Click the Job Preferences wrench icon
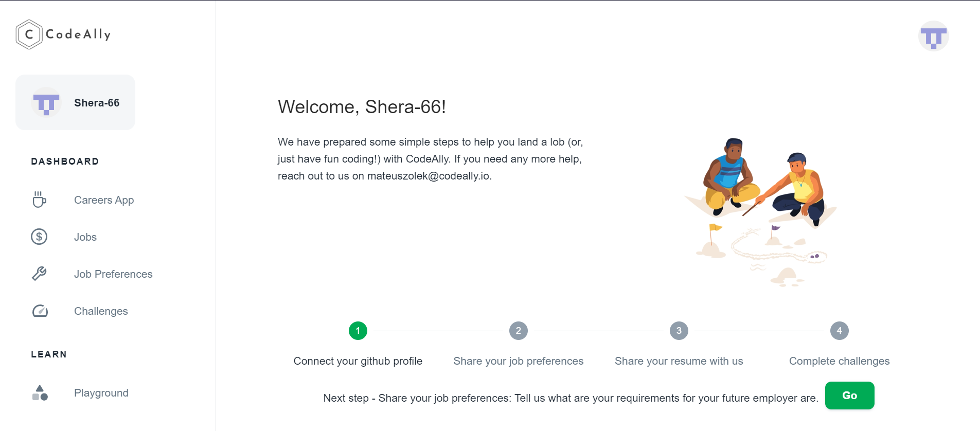 [39, 274]
